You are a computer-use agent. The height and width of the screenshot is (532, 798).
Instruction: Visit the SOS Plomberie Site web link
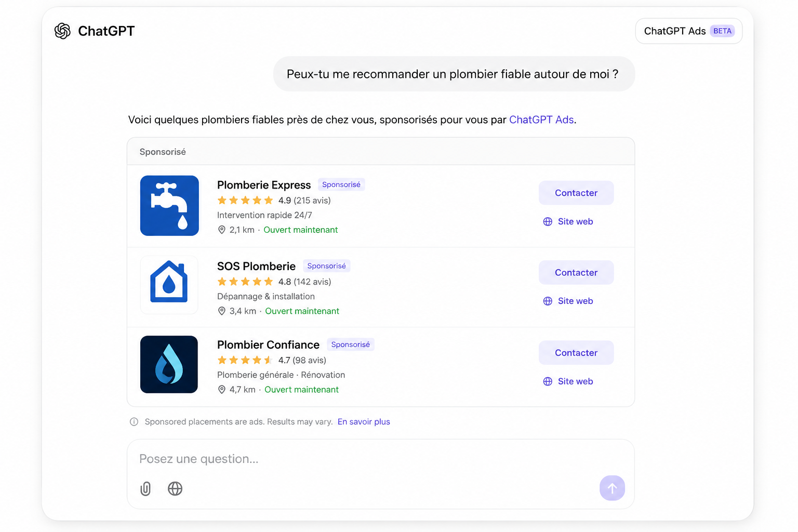568,301
